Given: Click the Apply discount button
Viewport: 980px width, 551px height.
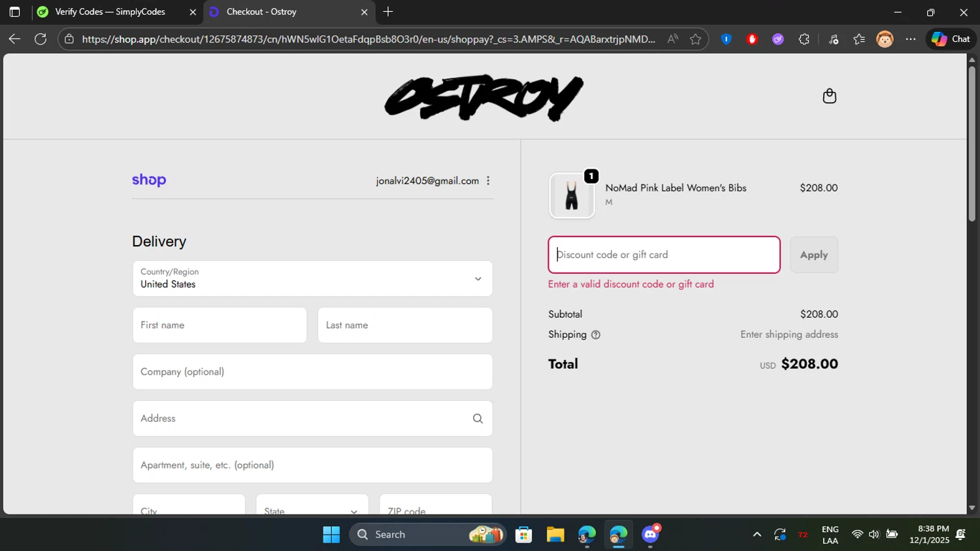Looking at the screenshot, I should [x=814, y=255].
